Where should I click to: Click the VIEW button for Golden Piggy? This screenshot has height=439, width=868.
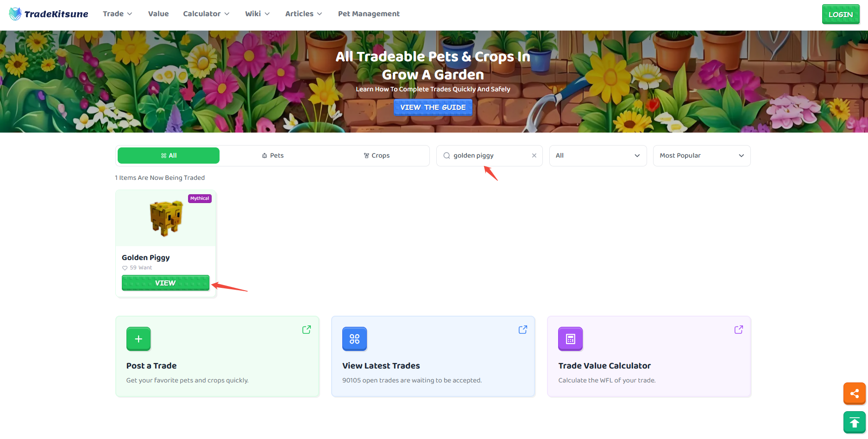[165, 283]
